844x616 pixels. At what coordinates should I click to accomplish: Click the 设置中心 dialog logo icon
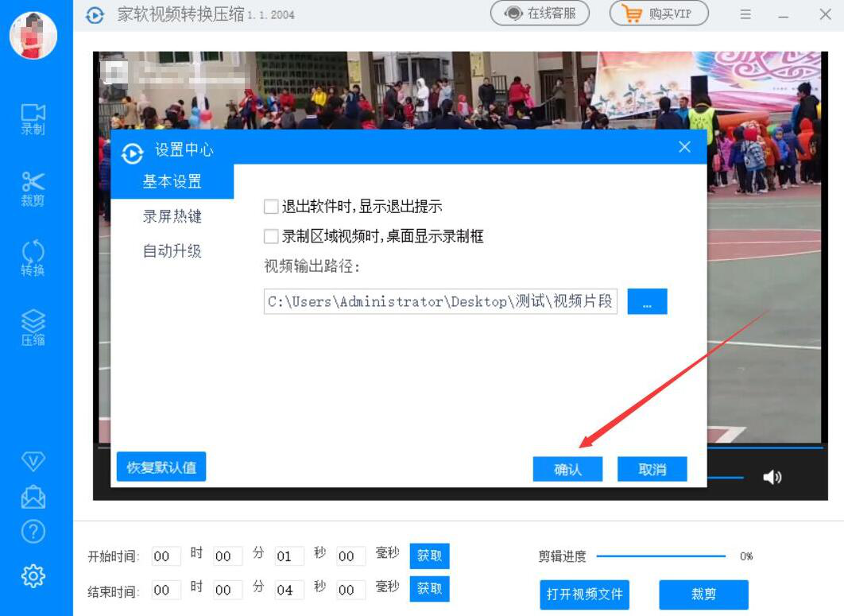click(x=132, y=153)
